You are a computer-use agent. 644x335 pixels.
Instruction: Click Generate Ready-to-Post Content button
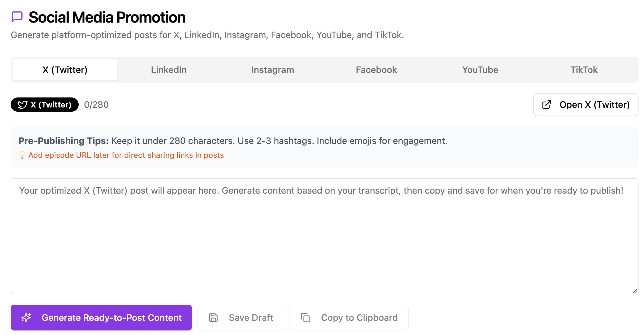pos(101,318)
